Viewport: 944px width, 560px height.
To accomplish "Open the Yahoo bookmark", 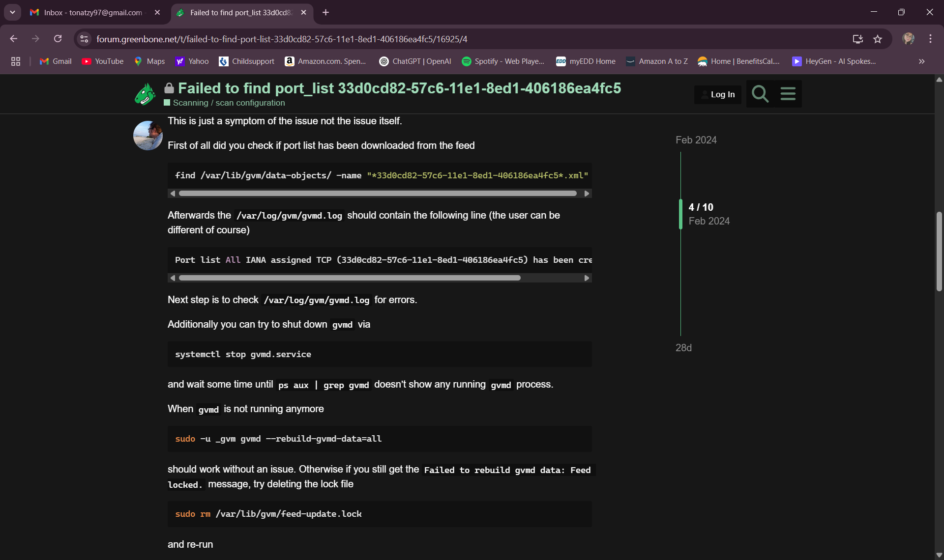I will (192, 61).
